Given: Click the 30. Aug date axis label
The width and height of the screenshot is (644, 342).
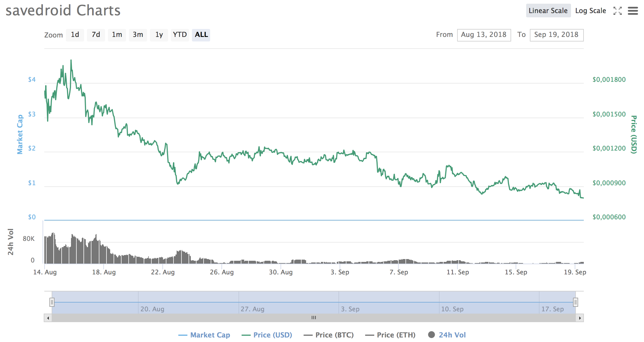Looking at the screenshot, I should click(281, 272).
